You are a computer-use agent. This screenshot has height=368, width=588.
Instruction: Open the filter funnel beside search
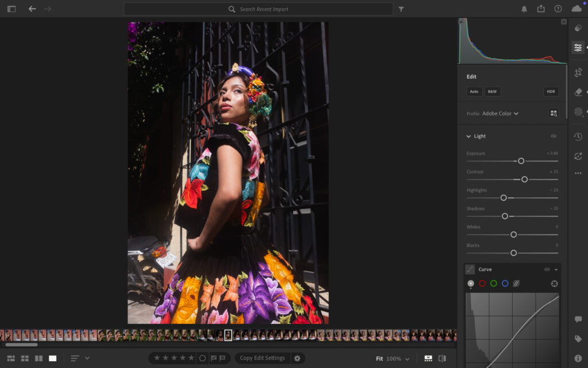(x=401, y=9)
